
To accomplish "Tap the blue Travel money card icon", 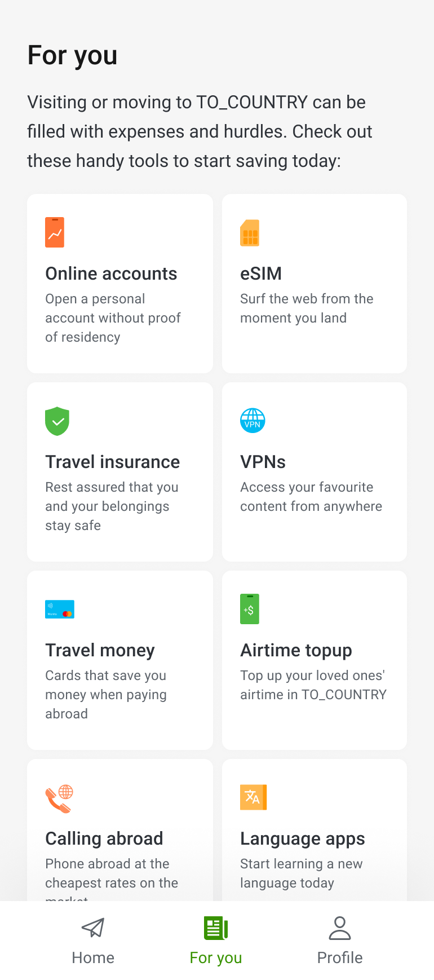I will pos(60,609).
